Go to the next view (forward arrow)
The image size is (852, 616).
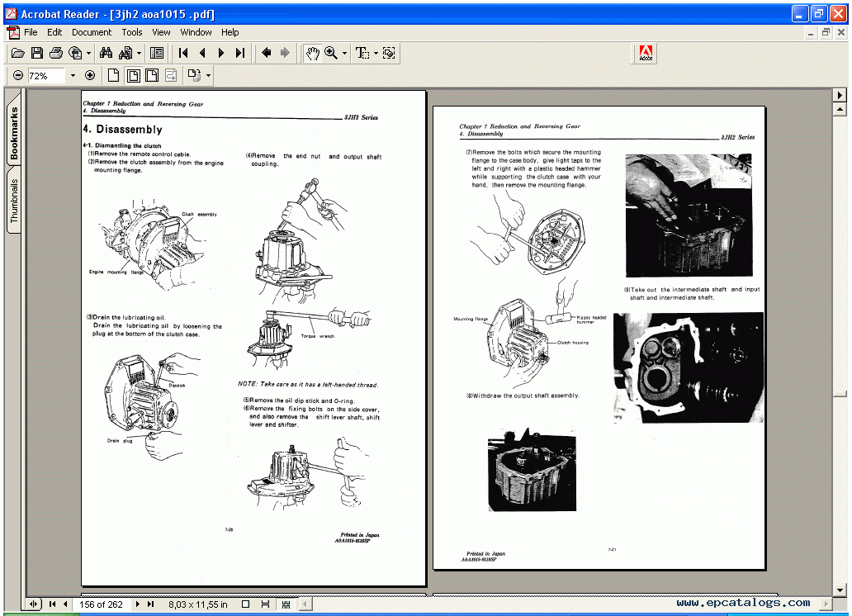pos(285,53)
